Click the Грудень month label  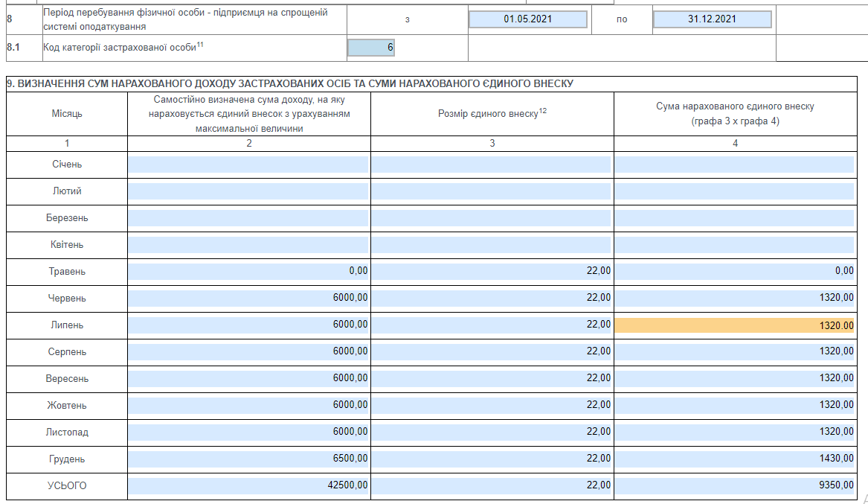click(x=67, y=459)
